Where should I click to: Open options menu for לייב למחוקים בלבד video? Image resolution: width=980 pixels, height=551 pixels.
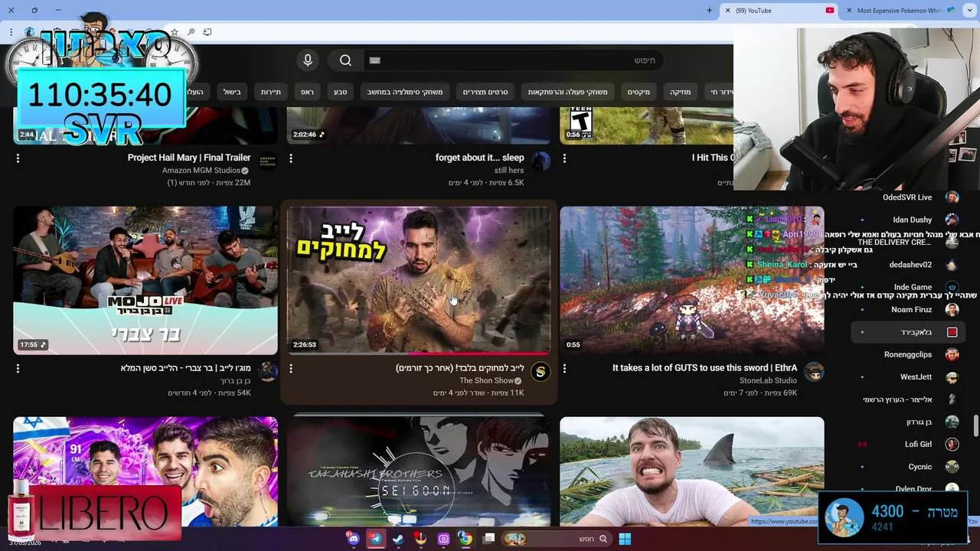(291, 369)
